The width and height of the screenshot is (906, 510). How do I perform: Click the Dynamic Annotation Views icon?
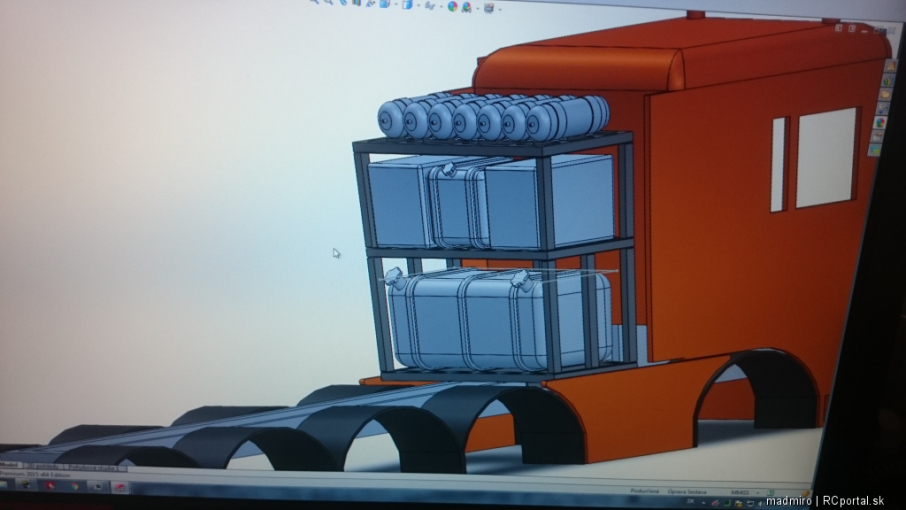[370, 4]
